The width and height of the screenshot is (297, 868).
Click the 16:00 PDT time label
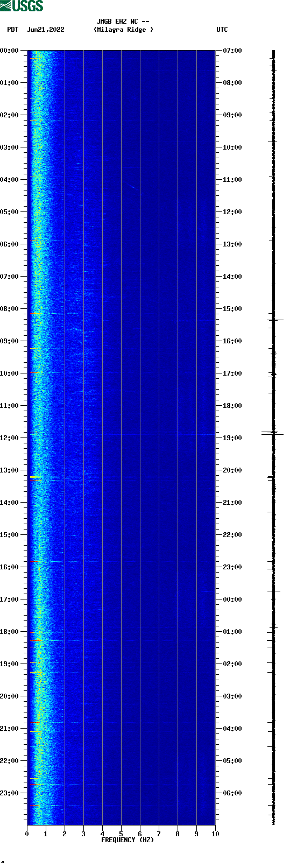[x=9, y=567]
